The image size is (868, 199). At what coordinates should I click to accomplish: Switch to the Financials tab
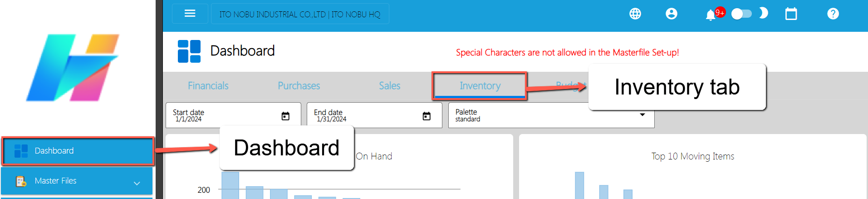point(208,85)
